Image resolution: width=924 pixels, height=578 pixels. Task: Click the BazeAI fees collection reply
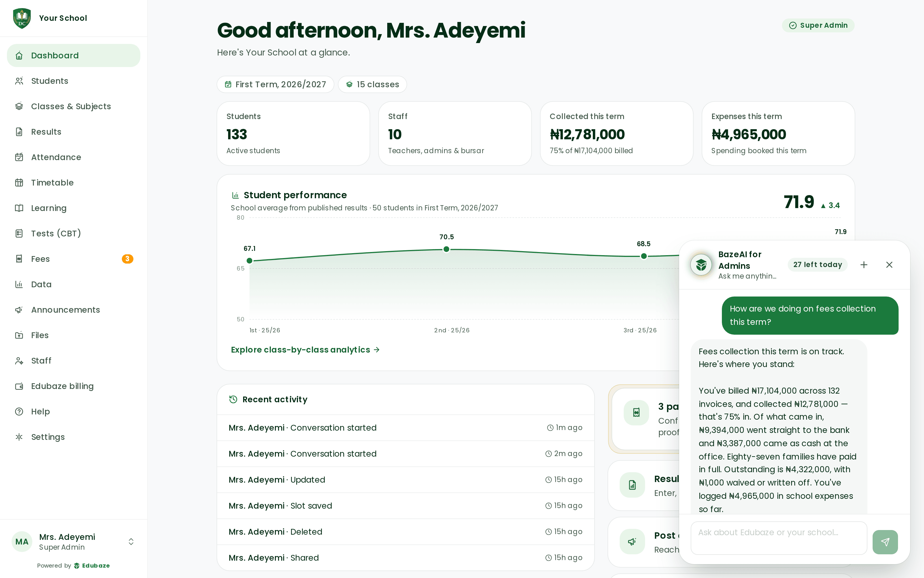(x=779, y=427)
